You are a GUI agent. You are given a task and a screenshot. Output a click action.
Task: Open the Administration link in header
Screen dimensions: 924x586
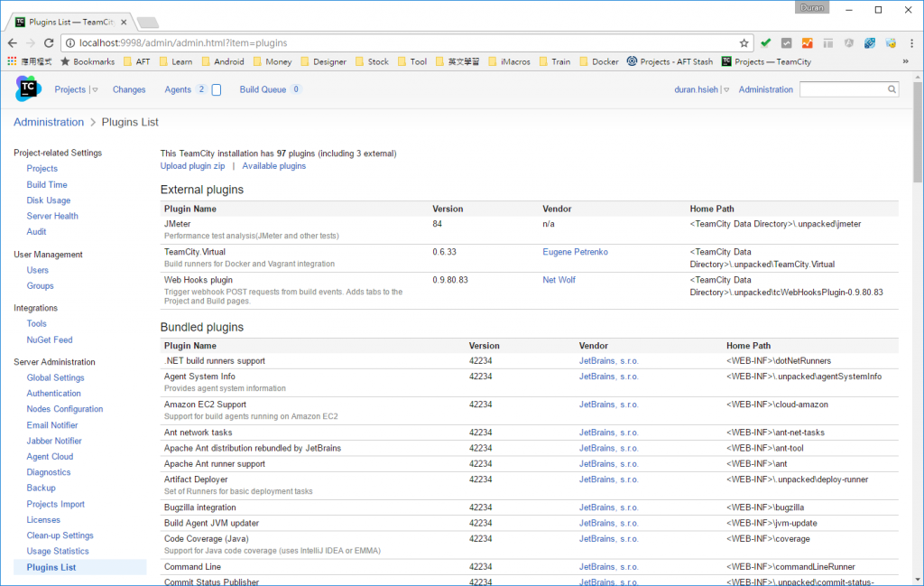(x=765, y=89)
